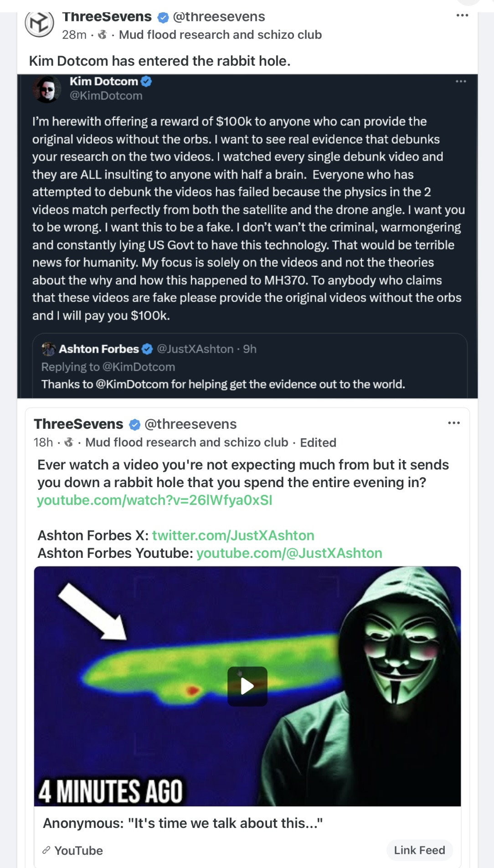Open youtube.com/@JustXAshton channel link
This screenshot has height=868, width=494.
pyautogui.click(x=289, y=553)
